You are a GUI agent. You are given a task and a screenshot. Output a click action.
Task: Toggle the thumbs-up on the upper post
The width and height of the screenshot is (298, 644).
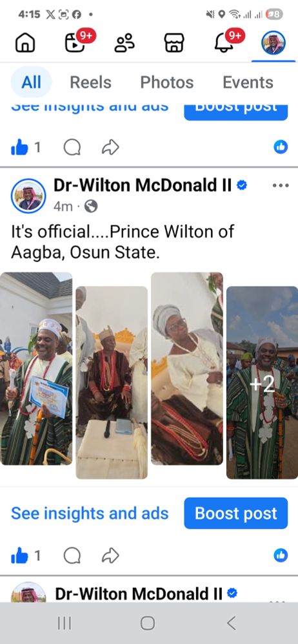(19, 147)
